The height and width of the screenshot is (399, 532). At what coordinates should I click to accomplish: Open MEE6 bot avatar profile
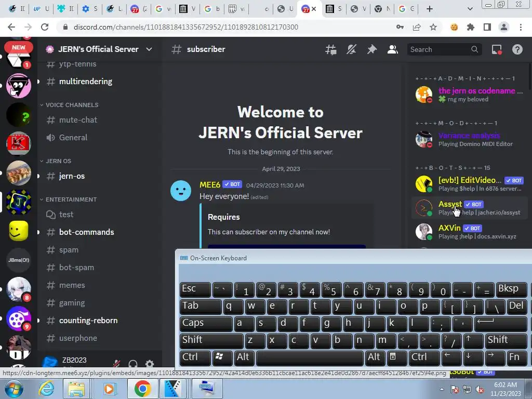point(180,191)
